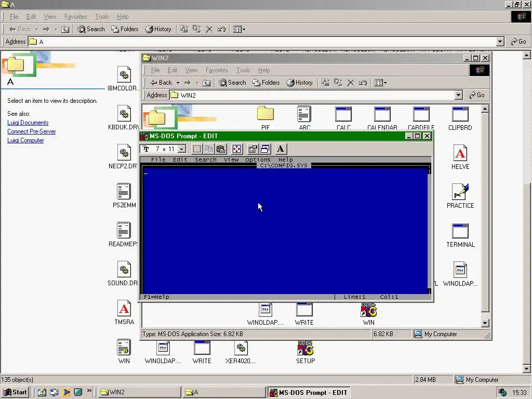The height and width of the screenshot is (399, 532).
Task: Open Views dropdown in A window toolbar
Action: click(x=239, y=29)
